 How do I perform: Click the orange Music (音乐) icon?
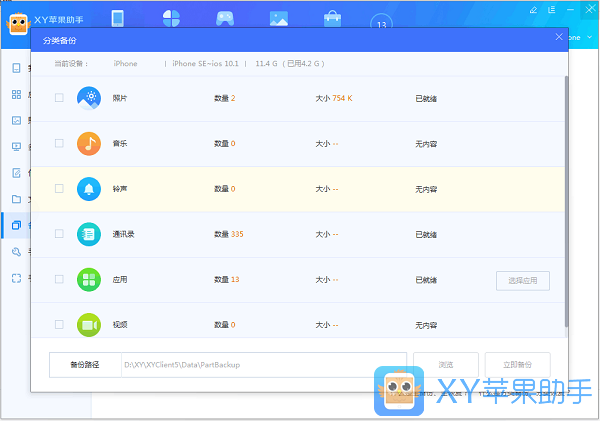pyautogui.click(x=90, y=143)
